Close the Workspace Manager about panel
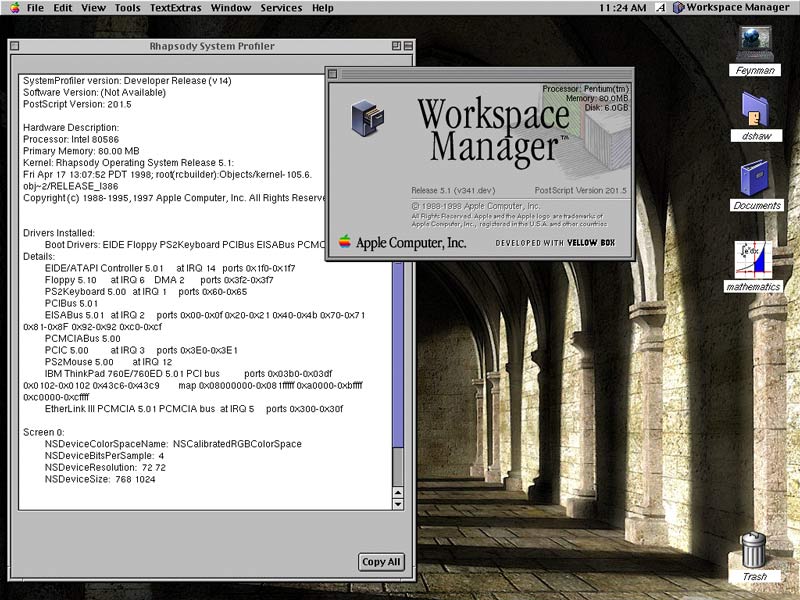 (333, 74)
